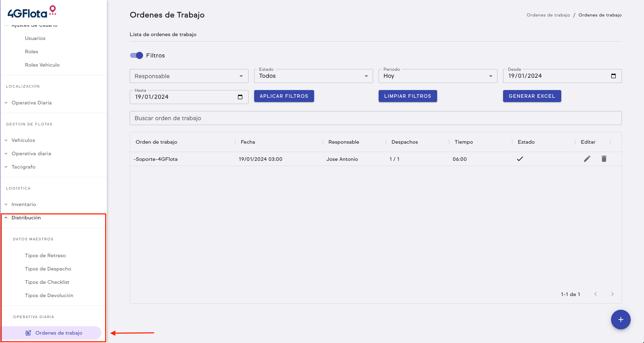Open the Desde date calendar picker icon
The image size is (644, 343).
point(613,76)
